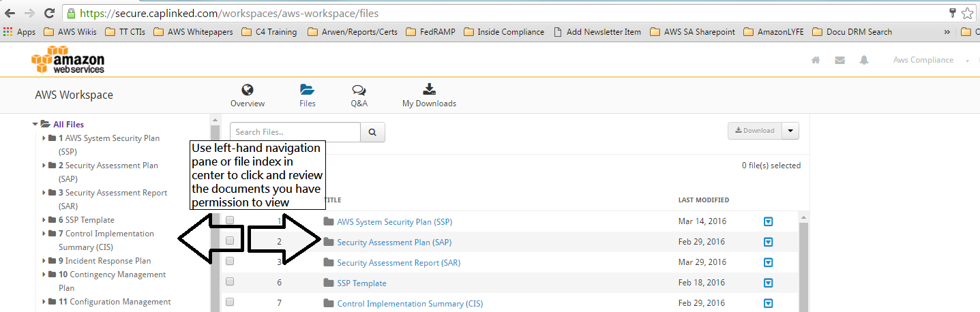Open AWS System Security Plan (SSP) folder link
Viewport: 980px width, 312px height.
[x=395, y=222]
